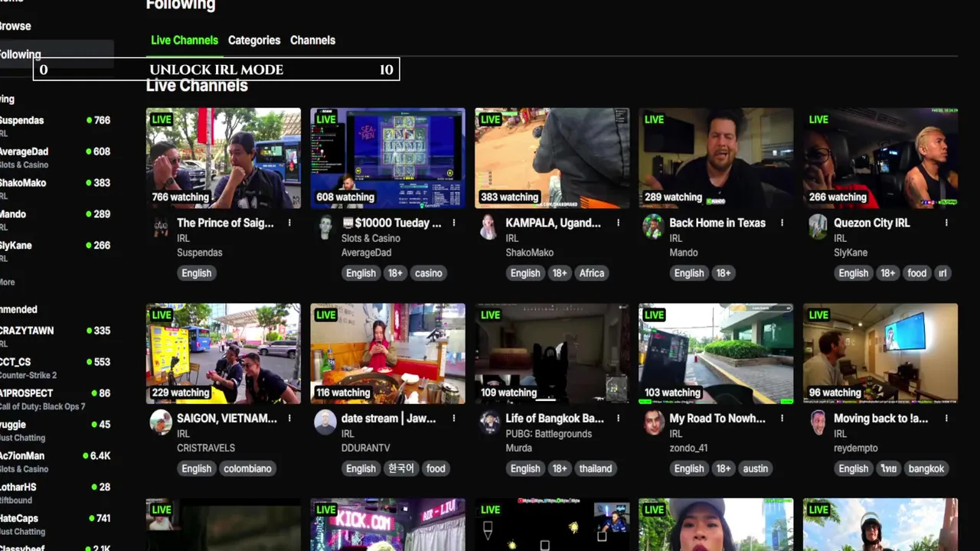Image resolution: width=980 pixels, height=551 pixels.
Task: Open Quezon City IRL stream thumbnail
Action: coord(880,158)
